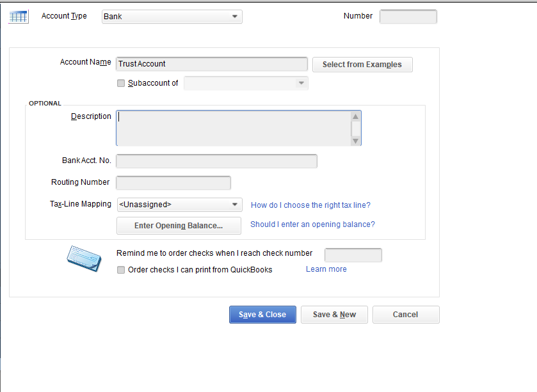
Task: Follow the Learn more link
Action: tap(326, 269)
